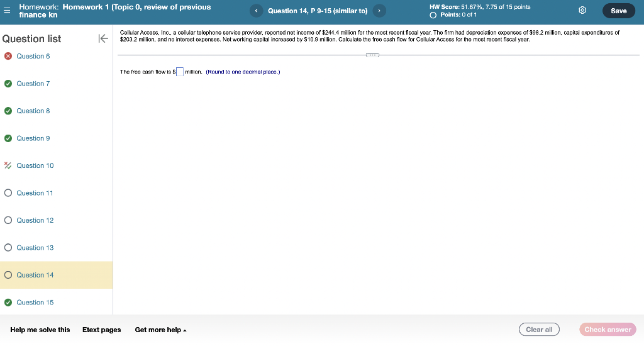The image size is (644, 346).
Task: Click partial-credit icon for Question 10
Action: [x=8, y=165]
